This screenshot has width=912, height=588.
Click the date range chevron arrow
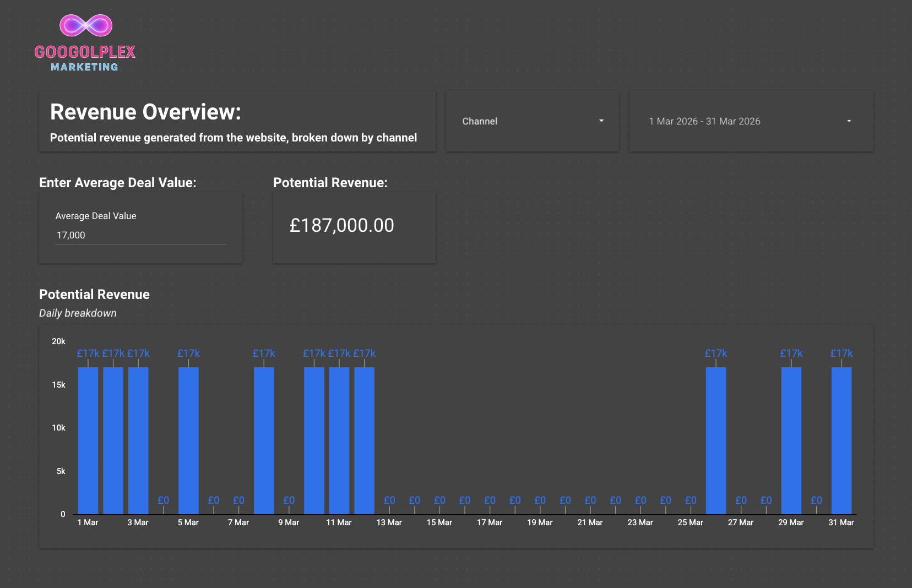click(x=848, y=121)
